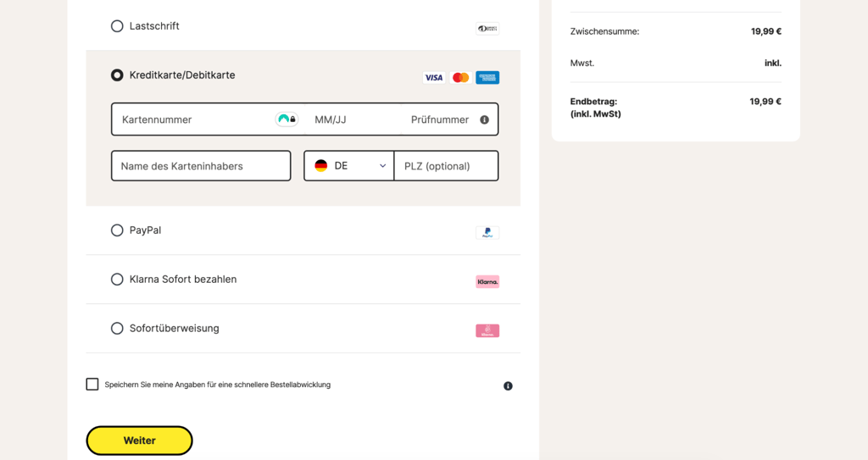Screen dimensions: 868x460
Task: Click the Weiter button
Action: click(x=140, y=441)
